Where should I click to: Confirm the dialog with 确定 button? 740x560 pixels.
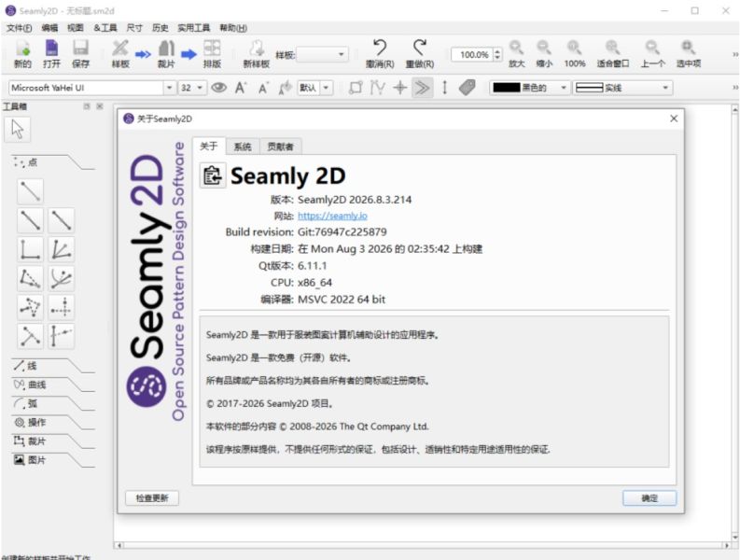pyautogui.click(x=649, y=498)
